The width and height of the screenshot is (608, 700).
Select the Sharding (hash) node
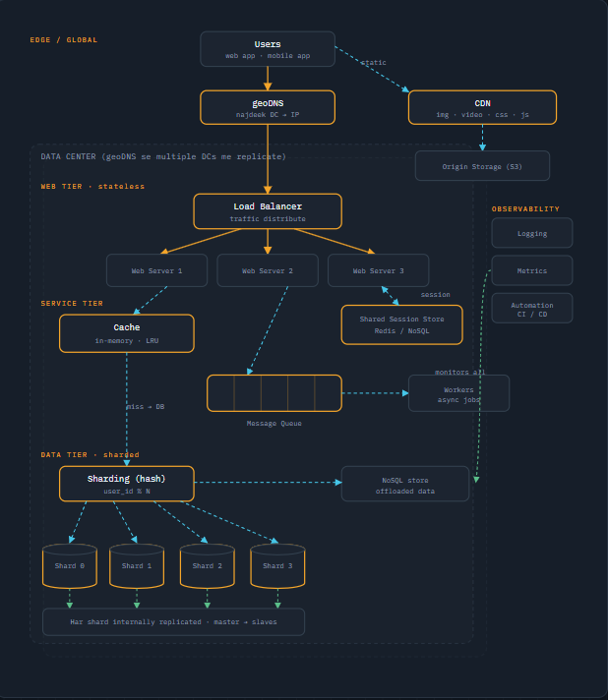pos(127,484)
